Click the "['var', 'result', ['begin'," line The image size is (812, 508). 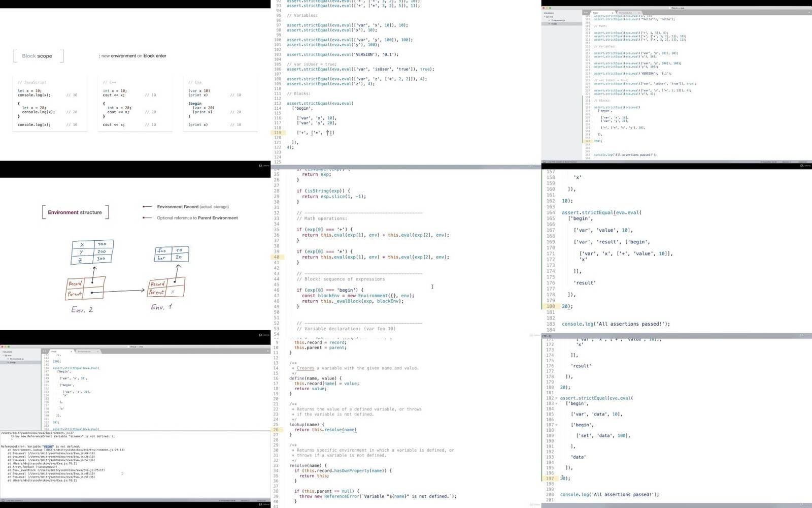pyautogui.click(x=612, y=242)
